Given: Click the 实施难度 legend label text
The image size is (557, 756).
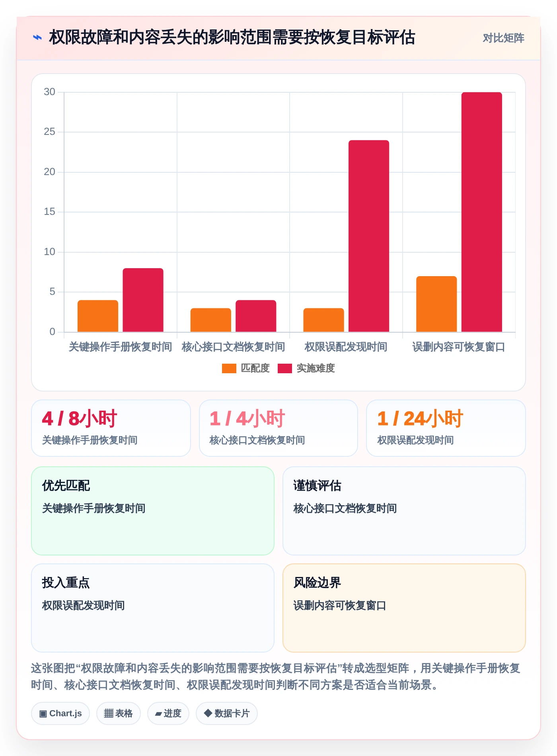Looking at the screenshot, I should (x=316, y=368).
